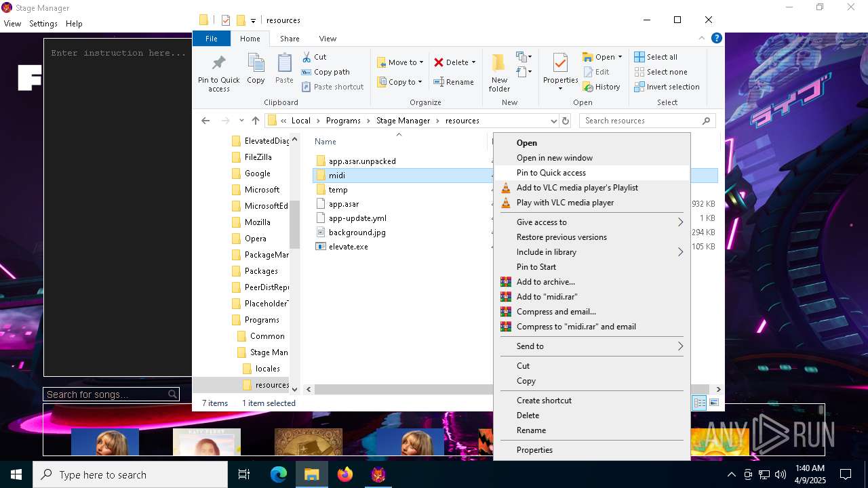Open Task View on taskbar
The height and width of the screenshot is (488, 868).
point(244,474)
